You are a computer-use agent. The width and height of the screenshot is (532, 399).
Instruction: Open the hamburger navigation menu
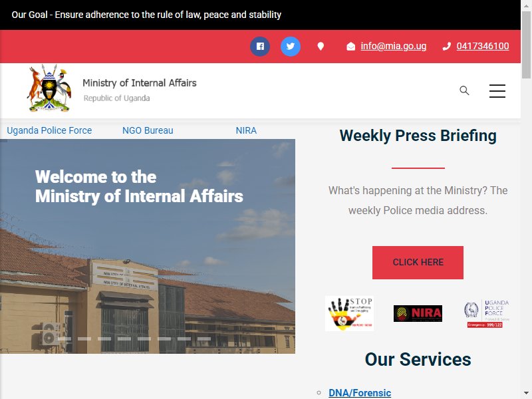click(497, 91)
